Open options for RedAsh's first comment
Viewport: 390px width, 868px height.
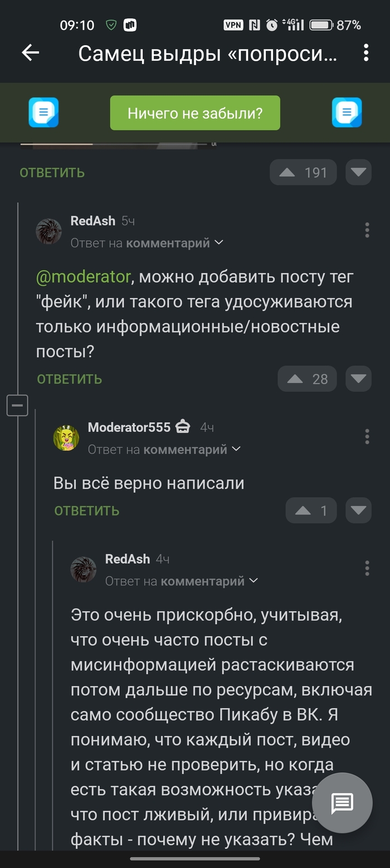pyautogui.click(x=367, y=230)
